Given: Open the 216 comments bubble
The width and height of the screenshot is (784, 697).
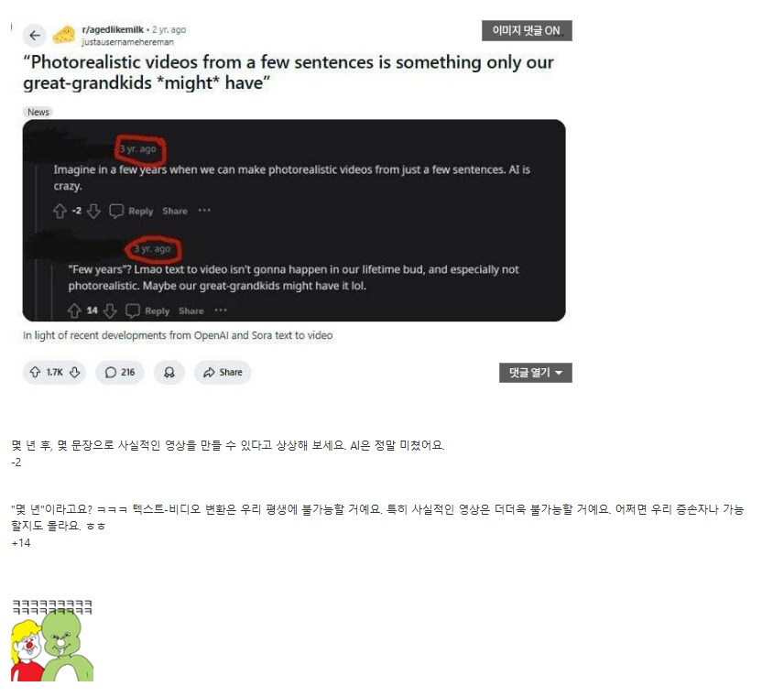Looking at the screenshot, I should click(x=119, y=373).
